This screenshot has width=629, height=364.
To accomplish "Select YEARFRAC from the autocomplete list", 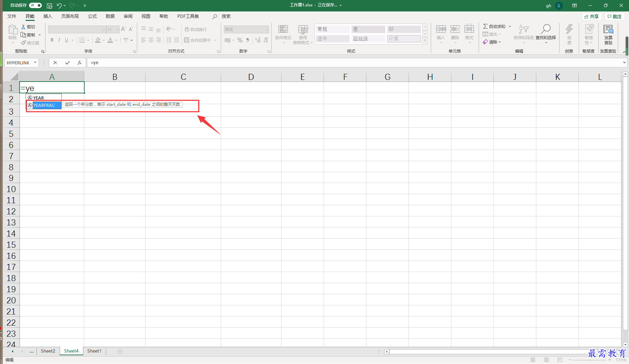I will pyautogui.click(x=44, y=105).
